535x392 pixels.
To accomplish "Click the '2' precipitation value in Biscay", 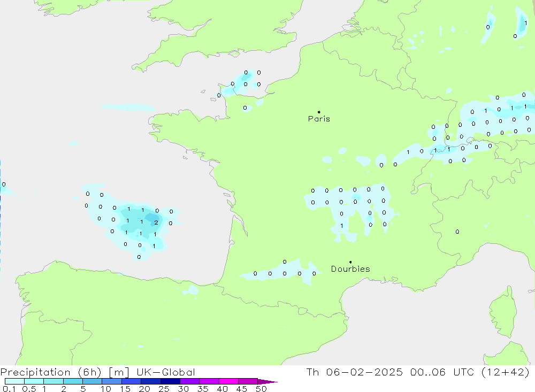I will tap(156, 222).
